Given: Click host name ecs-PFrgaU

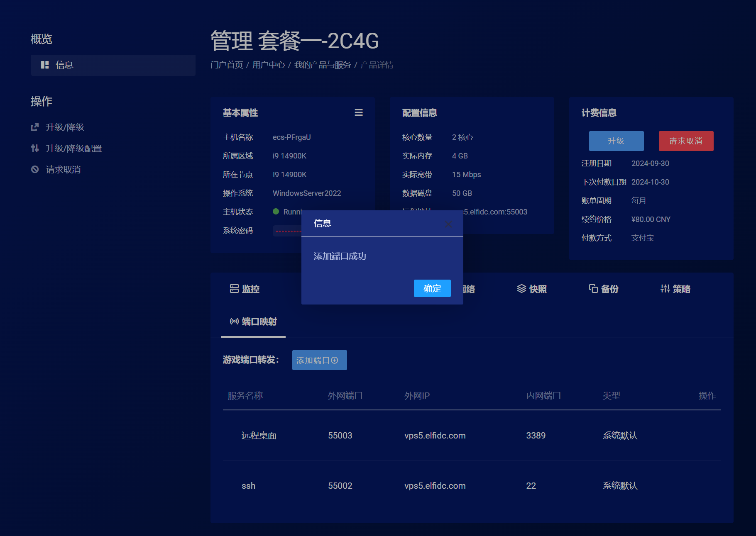Looking at the screenshot, I should 291,137.
